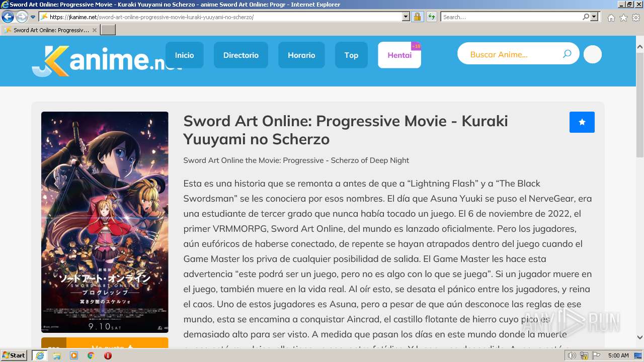
Task: Open the Horario menu item
Action: point(301,55)
